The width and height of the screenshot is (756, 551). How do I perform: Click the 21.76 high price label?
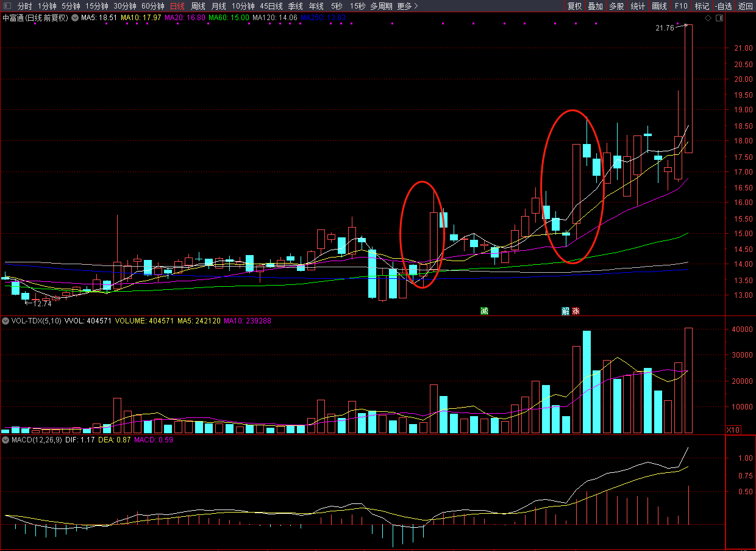coord(665,28)
